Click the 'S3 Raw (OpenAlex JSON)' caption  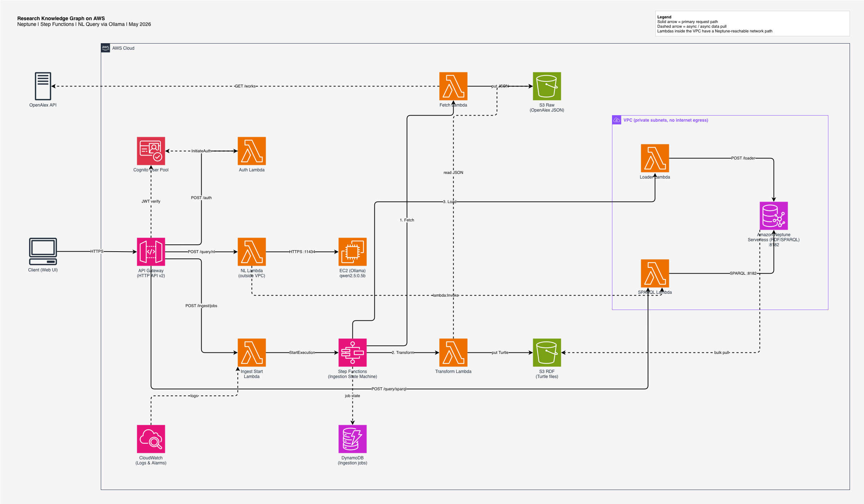[547, 108]
